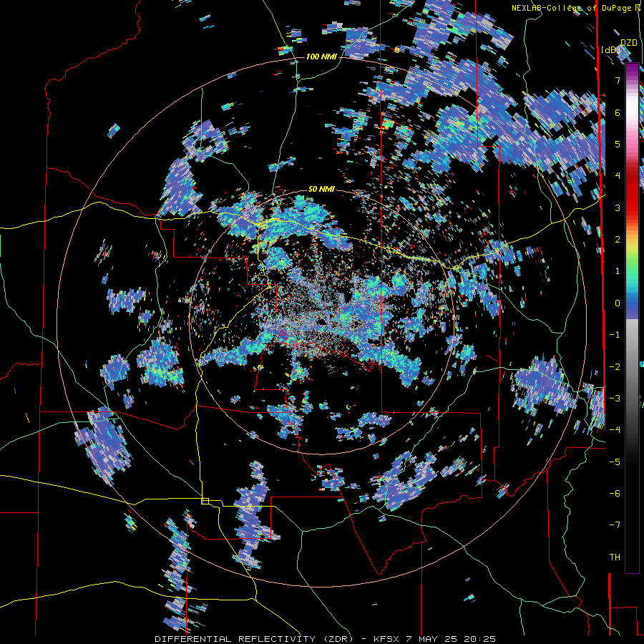The height and width of the screenshot is (644, 644).
Task: Click the 1 value on color scale
Action: point(618,271)
